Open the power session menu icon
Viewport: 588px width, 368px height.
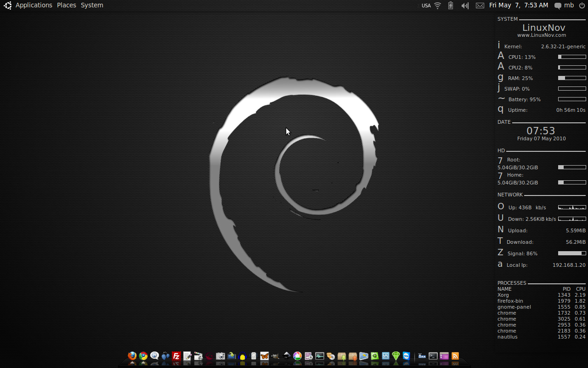pyautogui.click(x=582, y=6)
